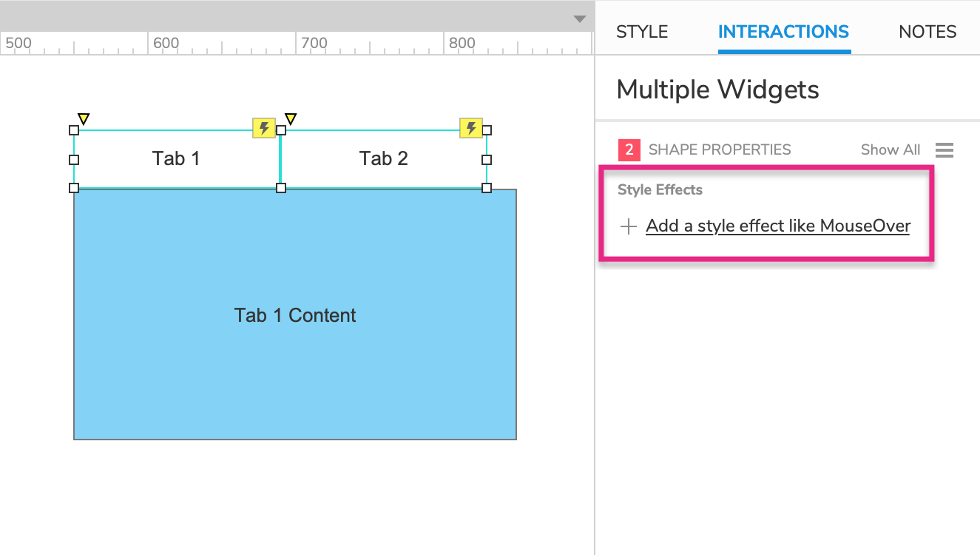Click the right-middle resize handle of Tab 2

pyautogui.click(x=487, y=159)
